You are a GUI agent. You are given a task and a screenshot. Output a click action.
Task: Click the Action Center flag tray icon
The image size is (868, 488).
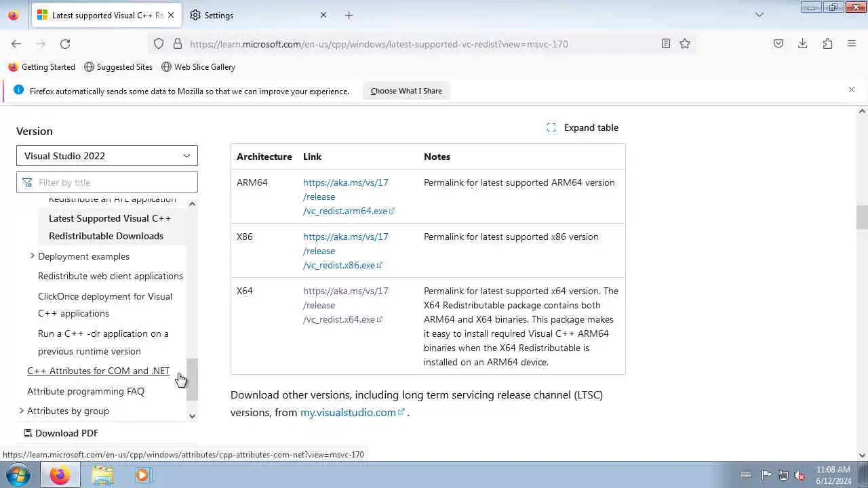[x=766, y=475]
